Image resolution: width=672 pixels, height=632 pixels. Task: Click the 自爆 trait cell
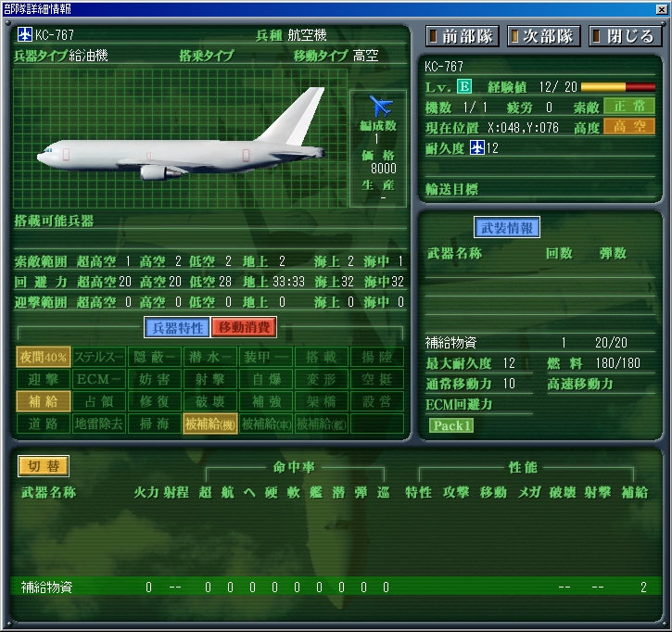266,379
